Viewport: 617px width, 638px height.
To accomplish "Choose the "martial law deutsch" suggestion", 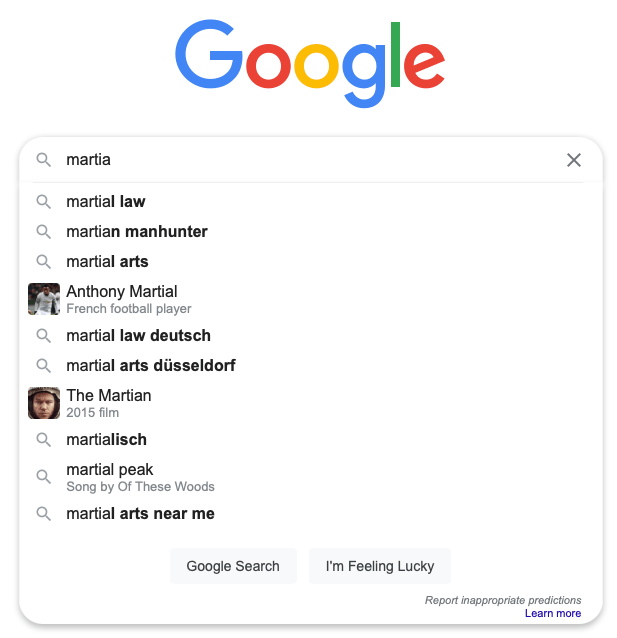I will (x=138, y=336).
